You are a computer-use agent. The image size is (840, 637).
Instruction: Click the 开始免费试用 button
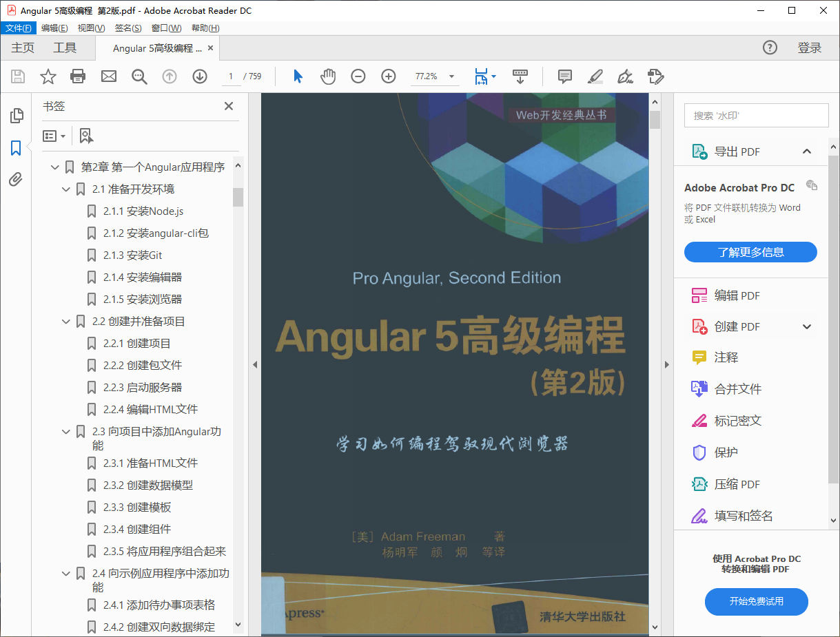tap(756, 602)
